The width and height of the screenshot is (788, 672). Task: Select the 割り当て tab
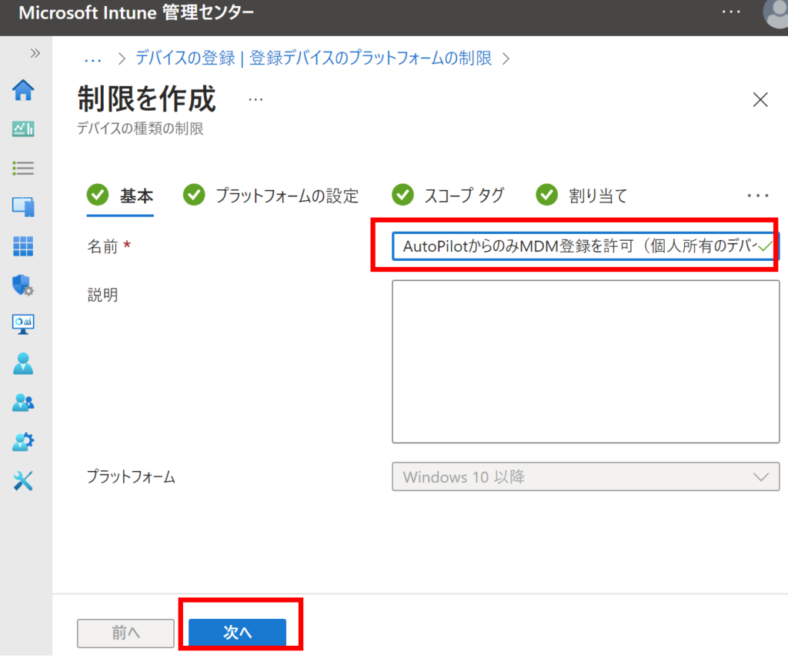tap(582, 196)
